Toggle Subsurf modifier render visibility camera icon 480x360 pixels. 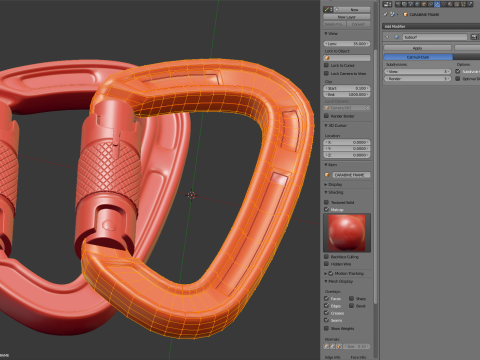point(474,37)
